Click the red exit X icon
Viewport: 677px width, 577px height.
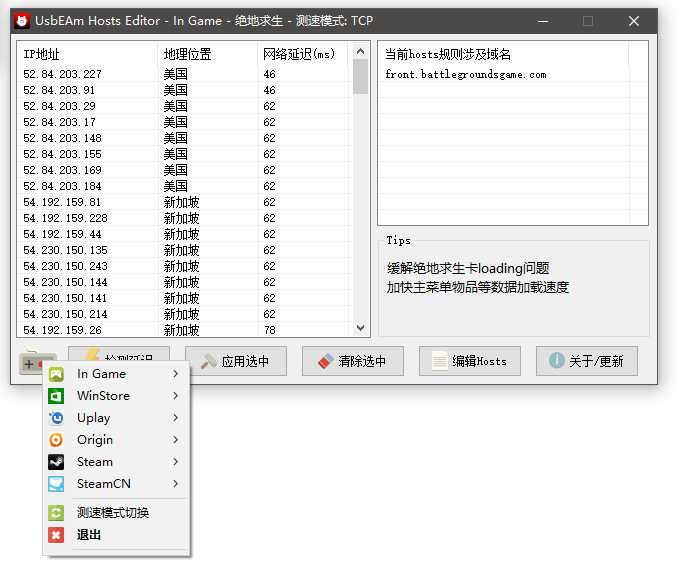click(x=57, y=535)
